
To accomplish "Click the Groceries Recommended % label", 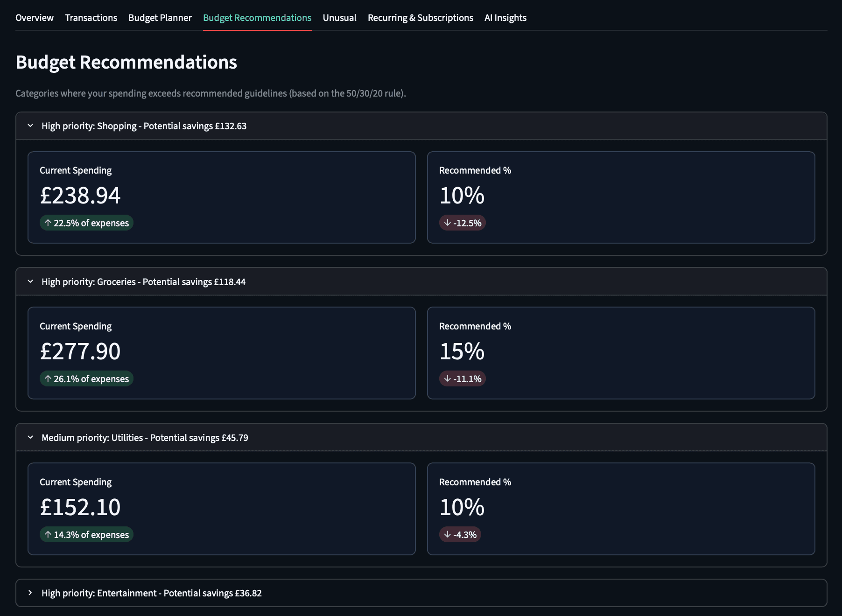I will pyautogui.click(x=475, y=326).
